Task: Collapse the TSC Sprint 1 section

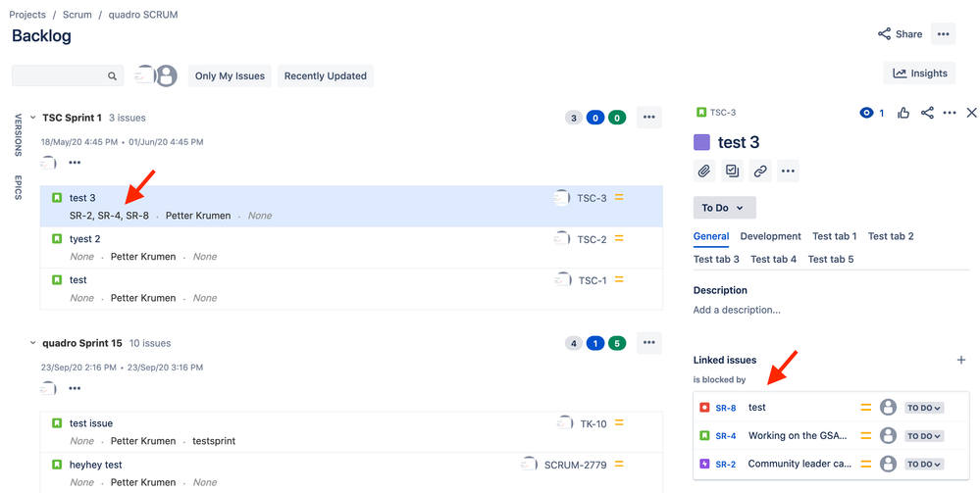Action: point(33,118)
